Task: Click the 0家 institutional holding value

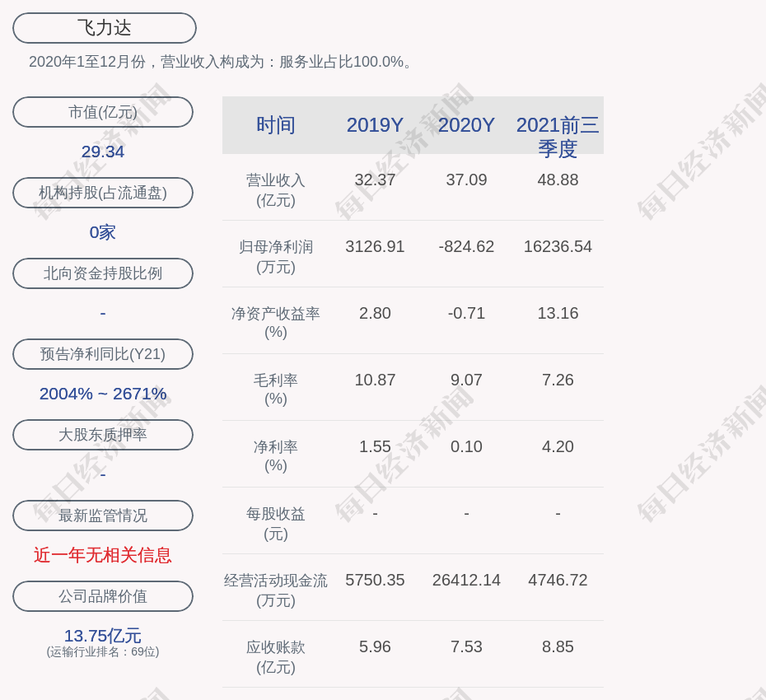Action: [103, 232]
